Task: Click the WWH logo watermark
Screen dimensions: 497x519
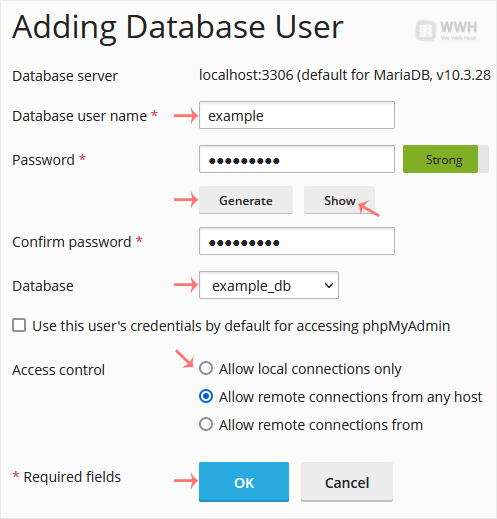Action: click(x=446, y=31)
